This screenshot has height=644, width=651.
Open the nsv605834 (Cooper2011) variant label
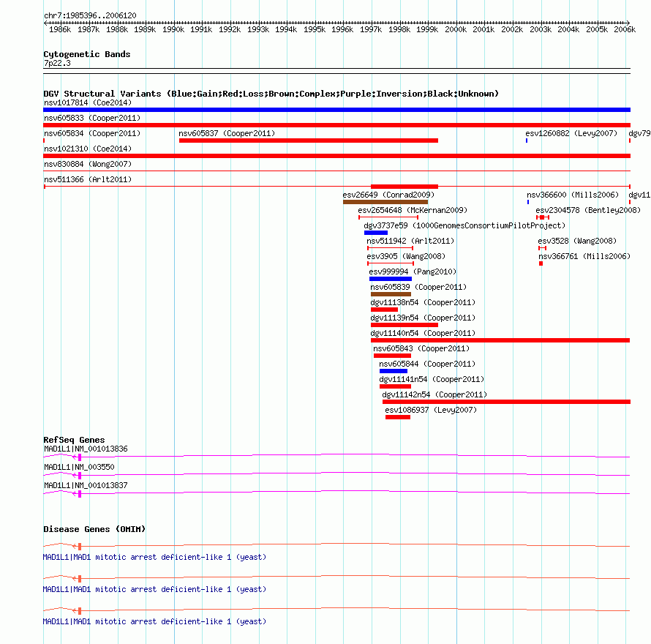point(92,133)
